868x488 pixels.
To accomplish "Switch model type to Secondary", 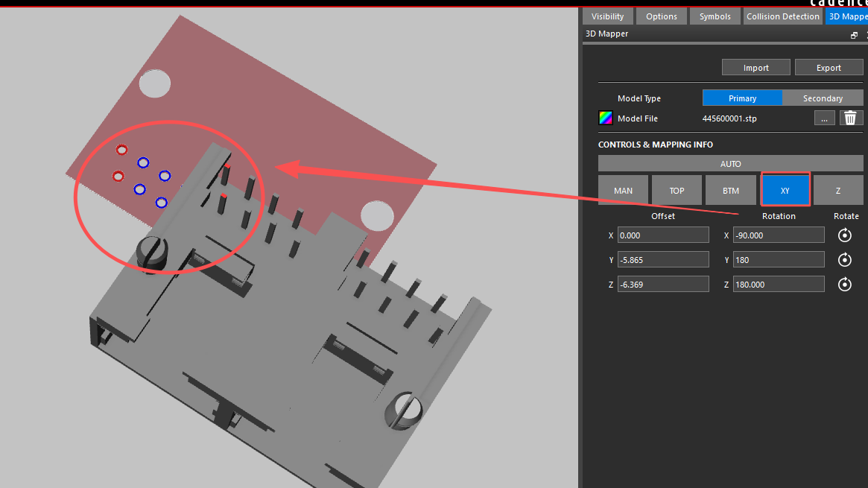I will pyautogui.click(x=823, y=98).
